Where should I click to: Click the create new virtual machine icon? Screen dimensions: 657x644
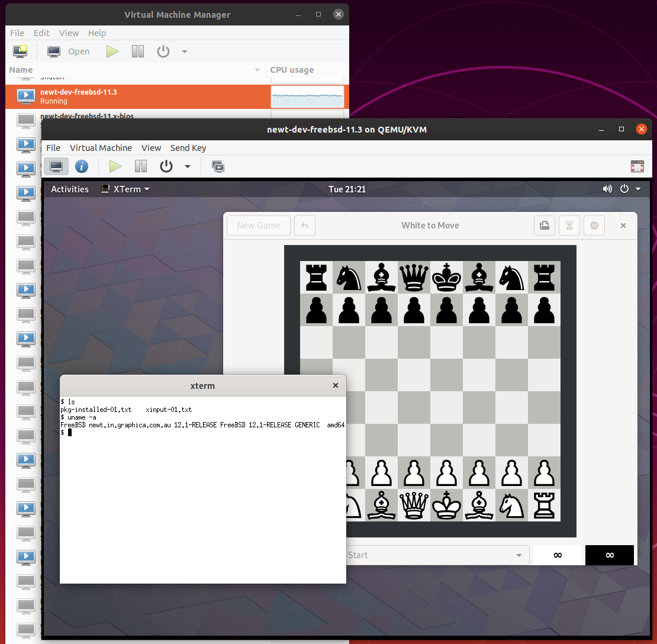[20, 51]
